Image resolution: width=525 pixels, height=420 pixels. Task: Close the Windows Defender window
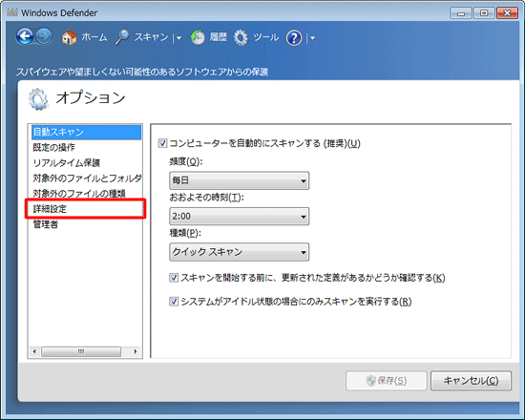pyautogui.click(x=507, y=13)
